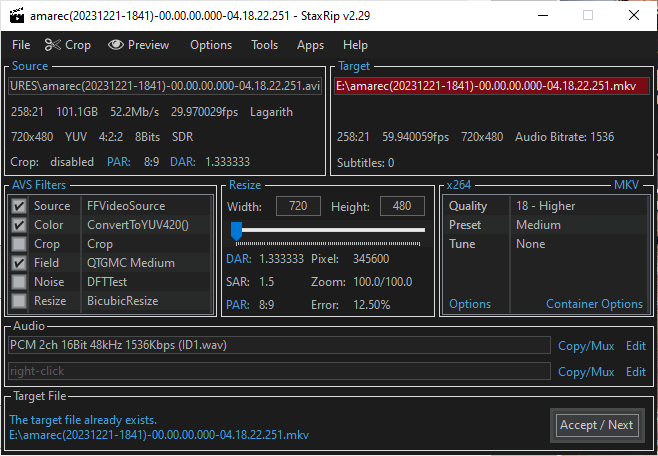Click the PAR link in Source panel
Viewport: 658px width, 456px height.
[119, 162]
